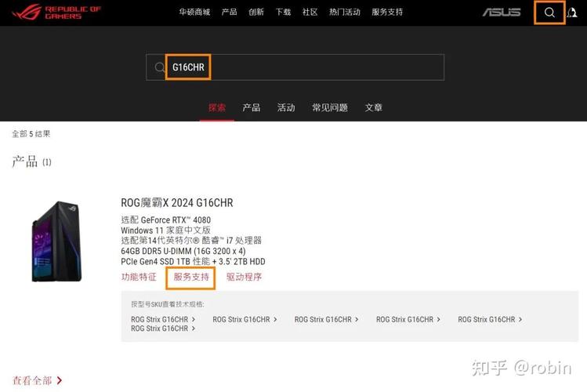
Task: Expand 查看全部 with the arrow
Action: (38, 381)
